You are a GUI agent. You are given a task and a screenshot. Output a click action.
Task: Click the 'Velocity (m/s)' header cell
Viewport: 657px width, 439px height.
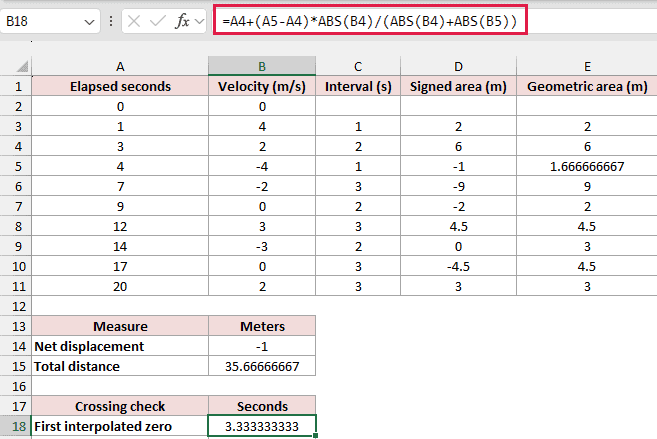point(262,86)
